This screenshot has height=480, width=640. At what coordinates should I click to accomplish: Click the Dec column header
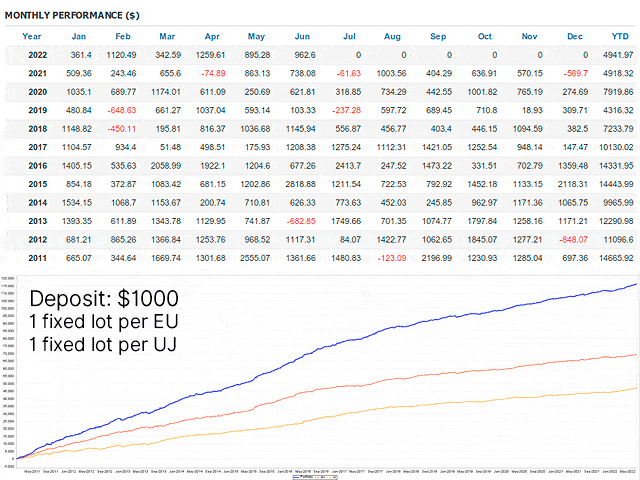coord(575,36)
